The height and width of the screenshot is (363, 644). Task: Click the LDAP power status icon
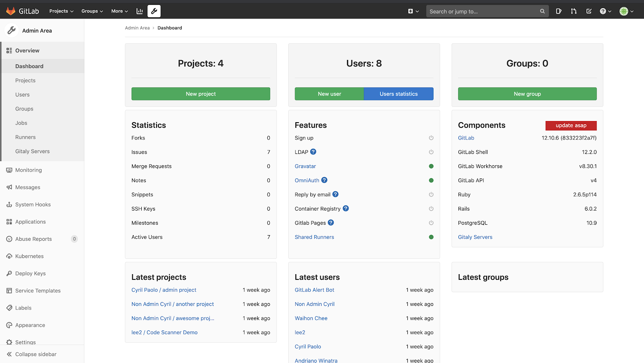431,152
